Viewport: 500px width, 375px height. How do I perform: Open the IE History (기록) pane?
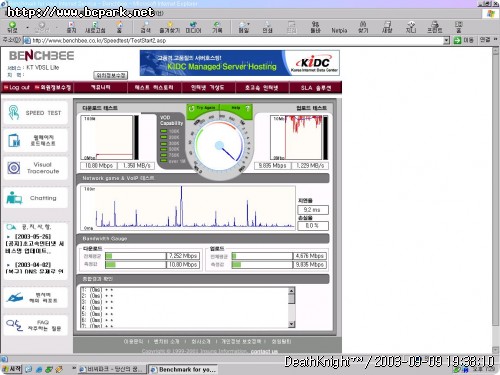click(217, 27)
